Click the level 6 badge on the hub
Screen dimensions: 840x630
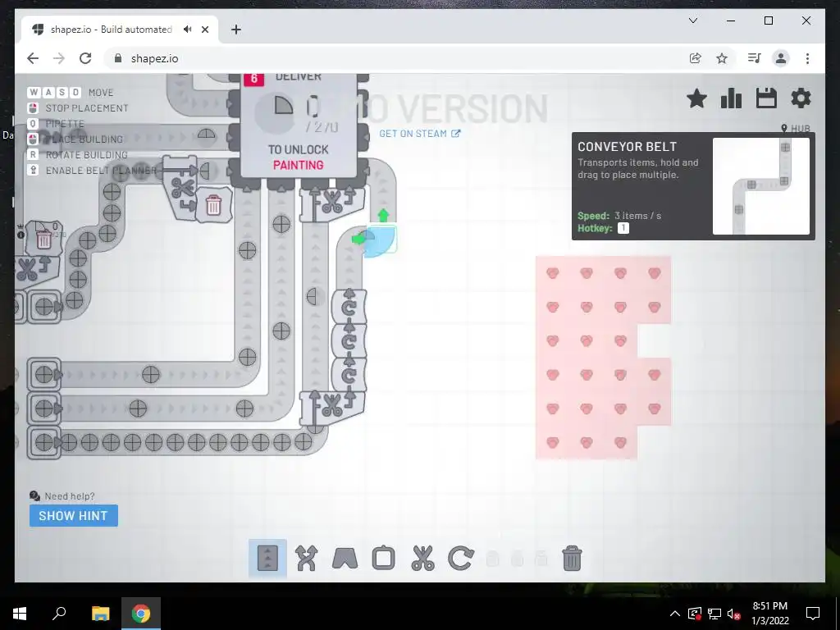(x=254, y=79)
